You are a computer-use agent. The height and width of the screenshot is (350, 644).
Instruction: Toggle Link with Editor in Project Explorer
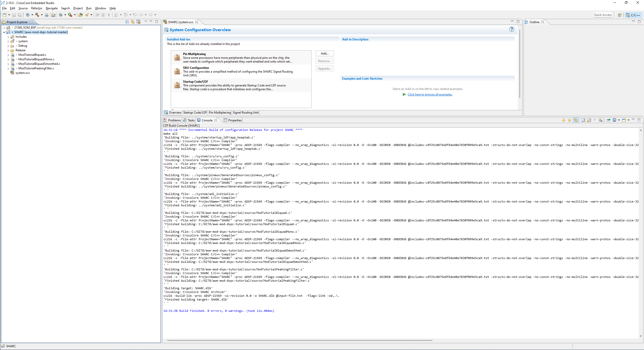coord(133,22)
